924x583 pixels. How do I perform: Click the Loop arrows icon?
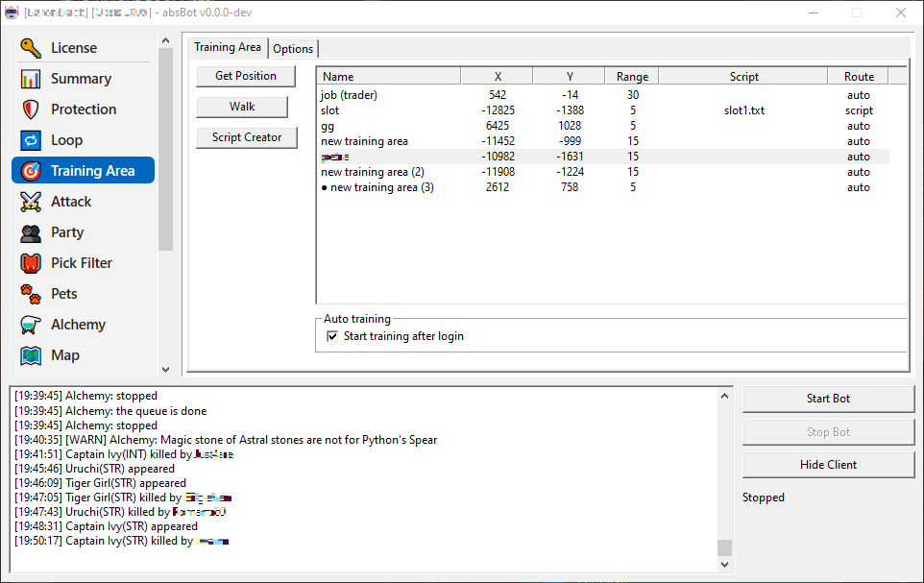point(31,140)
